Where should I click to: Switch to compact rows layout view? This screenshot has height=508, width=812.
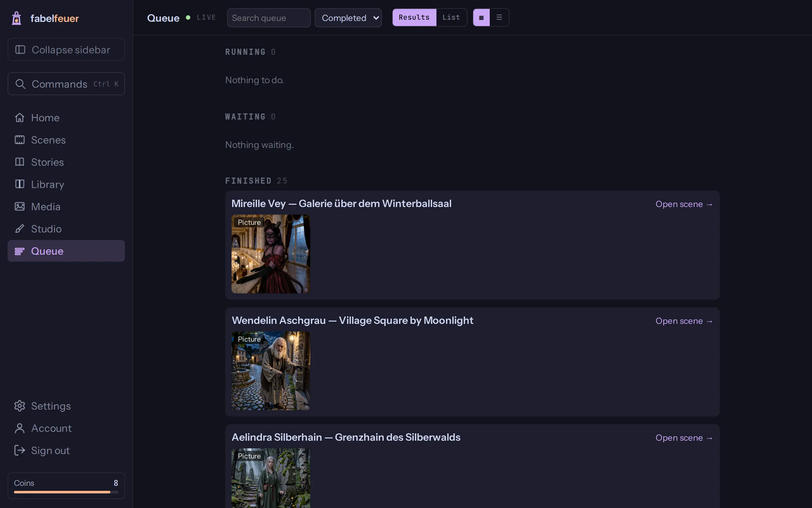coord(499,17)
